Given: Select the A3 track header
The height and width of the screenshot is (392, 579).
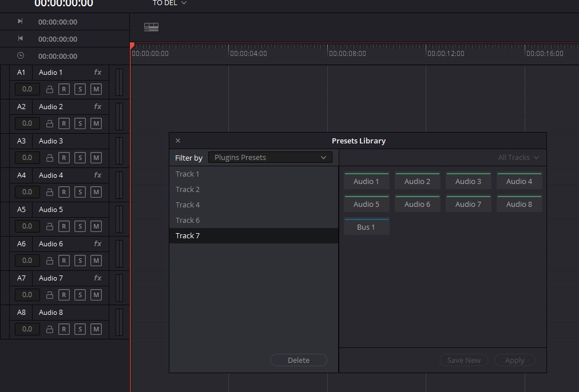Looking at the screenshot, I should pos(21,141).
